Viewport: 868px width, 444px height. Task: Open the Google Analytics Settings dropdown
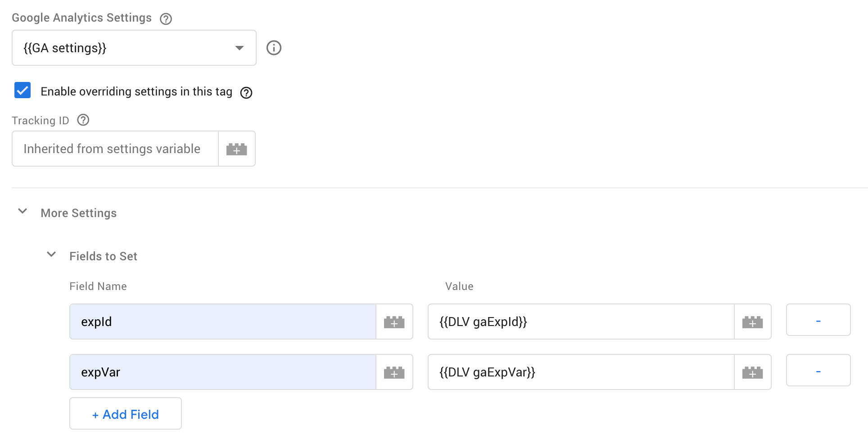pyautogui.click(x=240, y=48)
